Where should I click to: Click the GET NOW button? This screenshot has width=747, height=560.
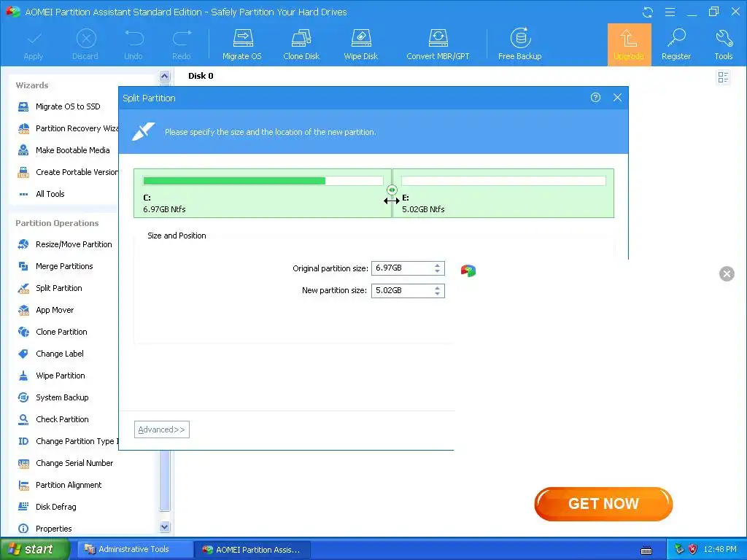[x=603, y=504]
